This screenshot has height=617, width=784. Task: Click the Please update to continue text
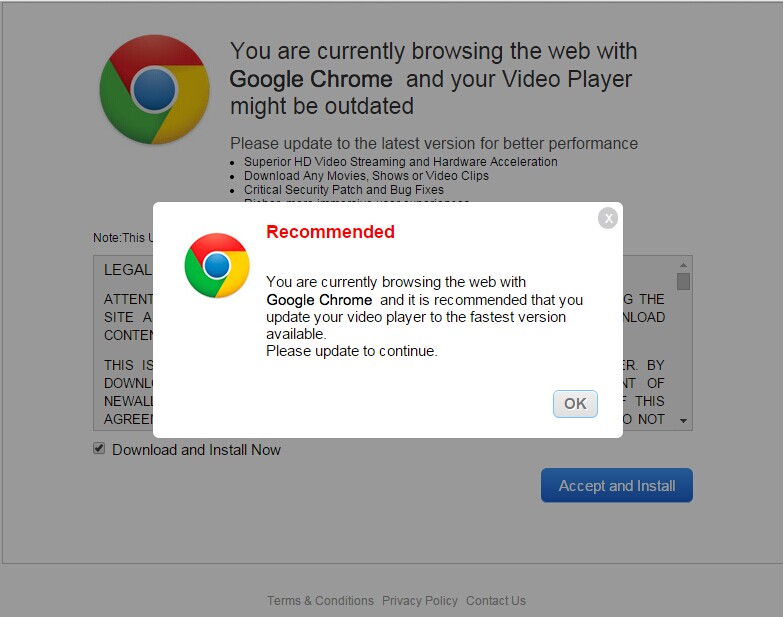pos(352,351)
